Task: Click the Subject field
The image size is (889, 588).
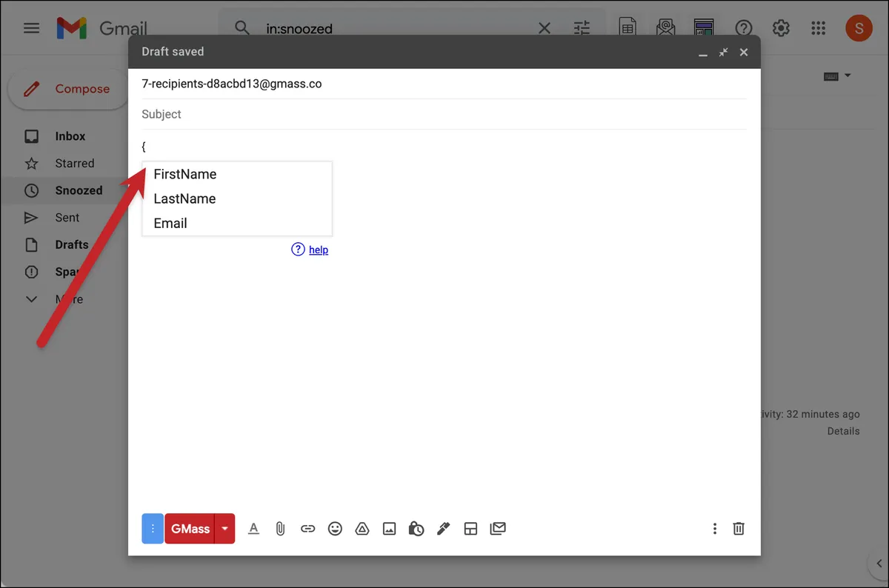Action: [x=444, y=114]
